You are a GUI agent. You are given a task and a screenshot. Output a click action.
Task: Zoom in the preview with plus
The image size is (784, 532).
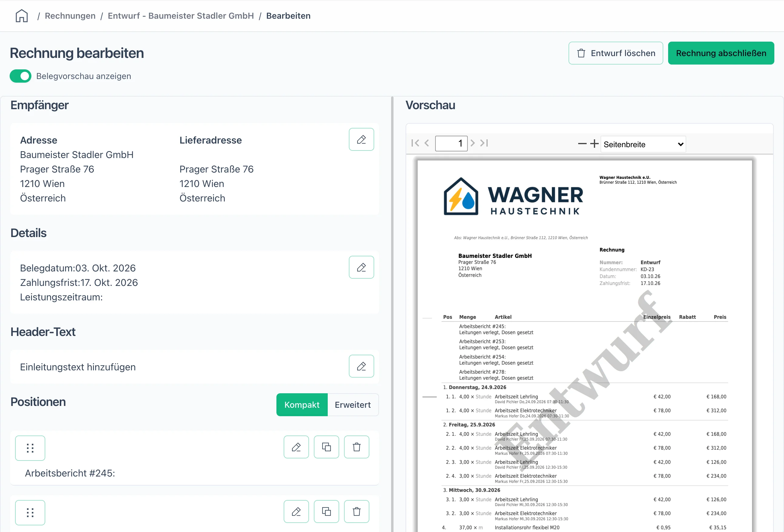pos(594,144)
